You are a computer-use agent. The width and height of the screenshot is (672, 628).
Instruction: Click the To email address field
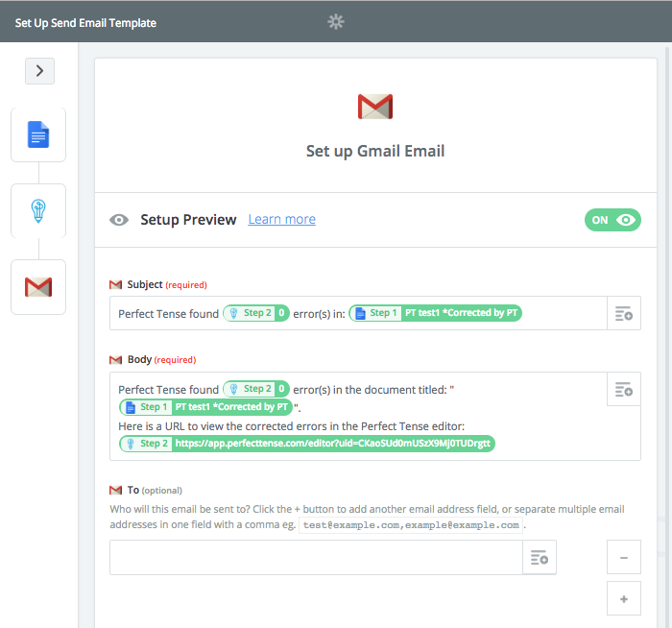(316, 557)
